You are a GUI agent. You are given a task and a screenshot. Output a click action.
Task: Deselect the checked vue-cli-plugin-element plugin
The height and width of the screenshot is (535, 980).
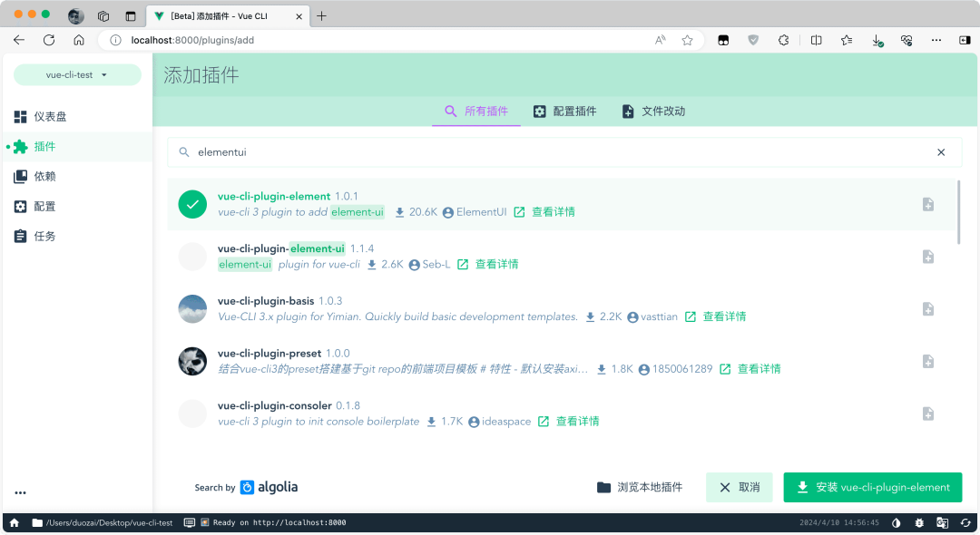tap(192, 204)
